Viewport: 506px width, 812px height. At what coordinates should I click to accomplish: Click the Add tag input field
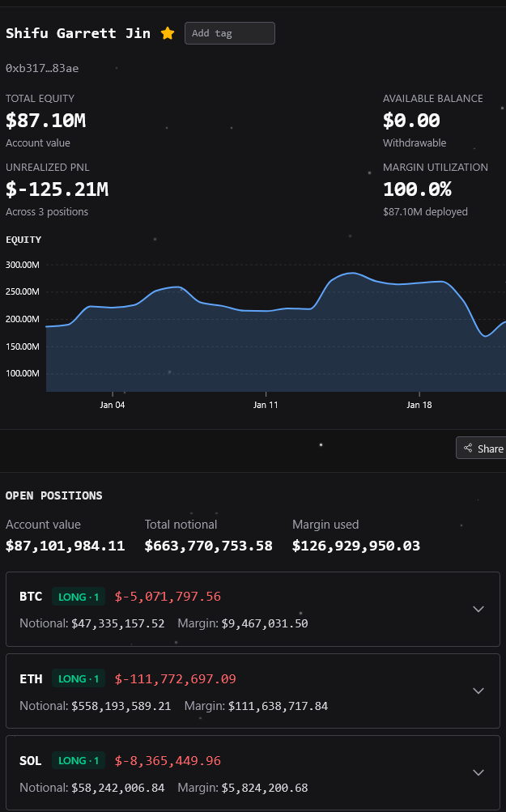pos(229,33)
